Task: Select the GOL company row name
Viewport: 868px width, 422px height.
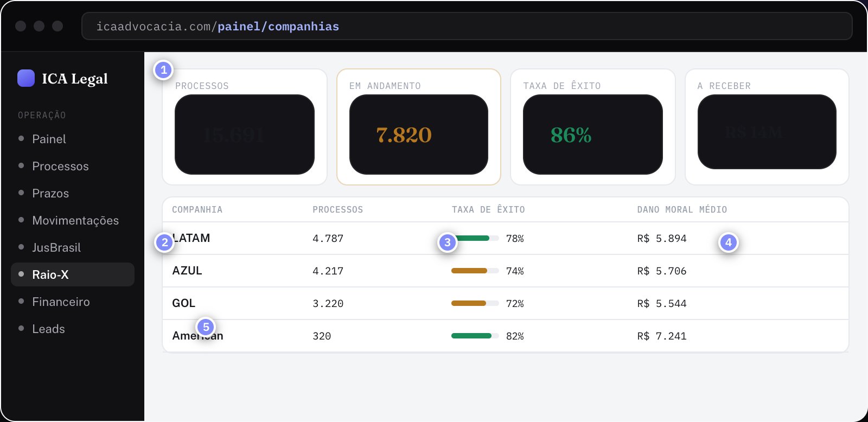Action: click(x=184, y=303)
